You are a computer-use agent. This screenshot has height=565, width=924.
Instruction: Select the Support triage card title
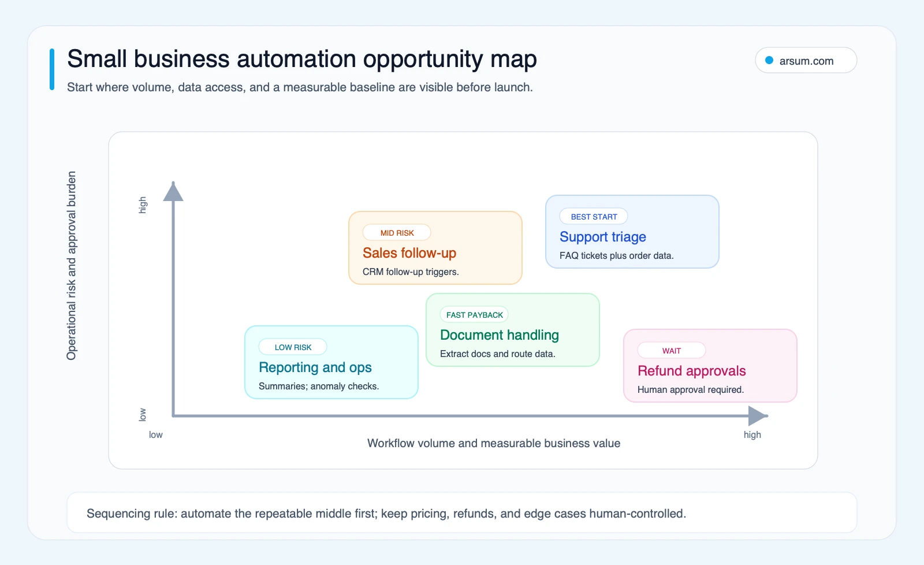602,237
